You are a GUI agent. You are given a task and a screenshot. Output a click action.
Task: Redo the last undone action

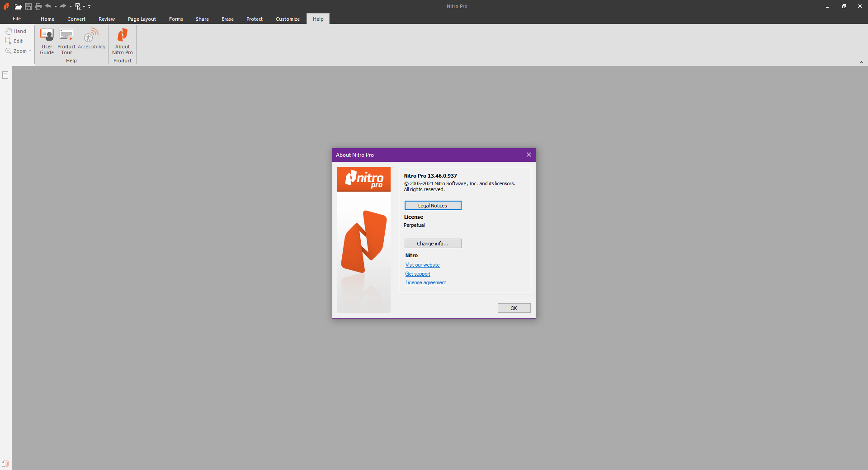[63, 6]
